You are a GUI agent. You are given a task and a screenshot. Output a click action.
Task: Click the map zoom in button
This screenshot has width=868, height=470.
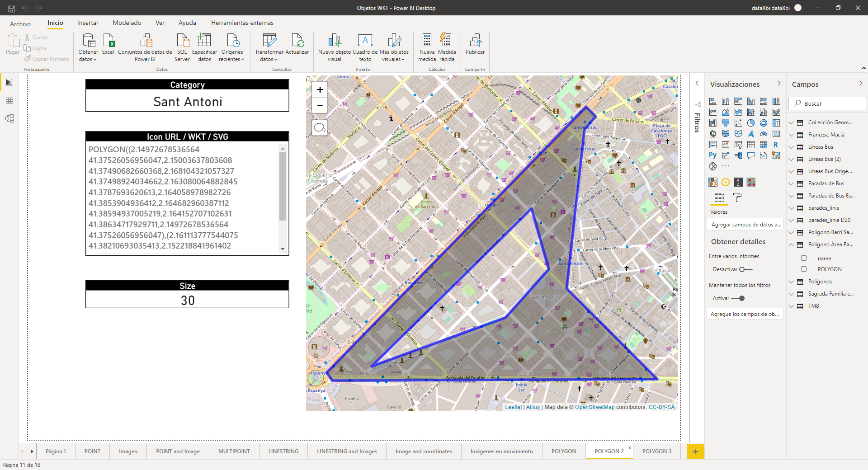(320, 89)
